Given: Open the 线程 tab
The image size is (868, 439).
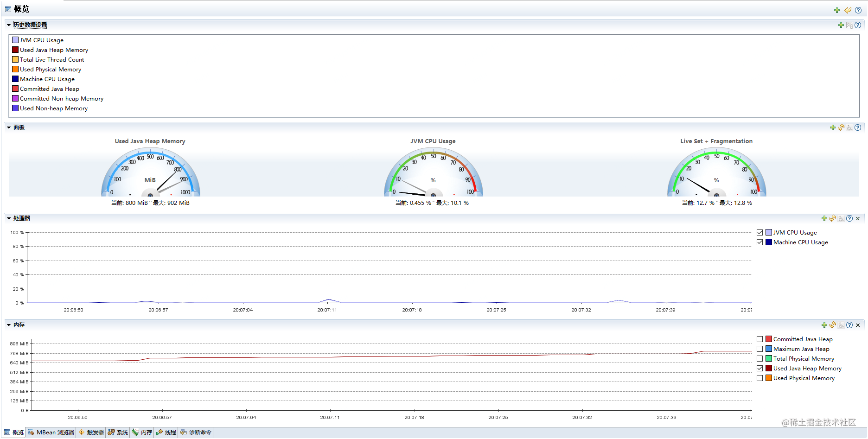Looking at the screenshot, I should 166,433.
